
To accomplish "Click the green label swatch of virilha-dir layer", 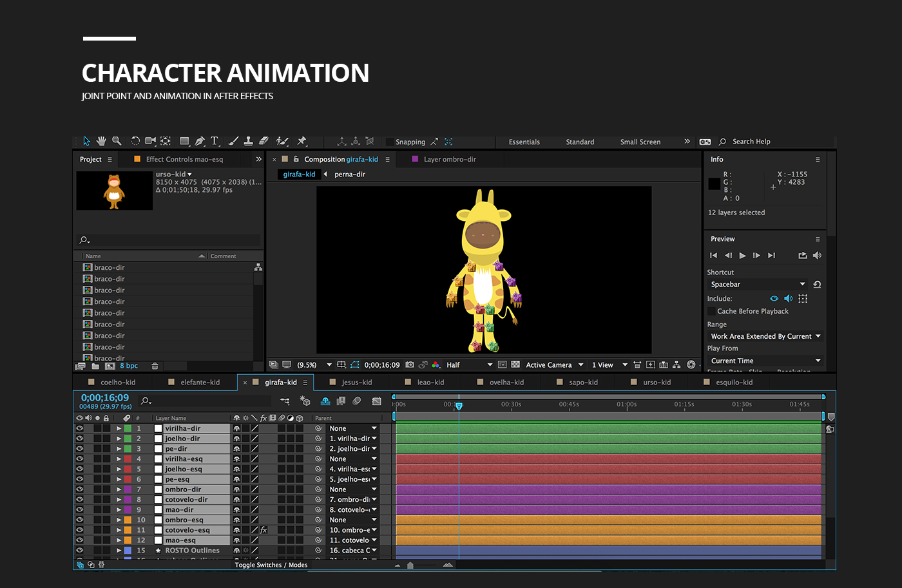I will point(128,428).
